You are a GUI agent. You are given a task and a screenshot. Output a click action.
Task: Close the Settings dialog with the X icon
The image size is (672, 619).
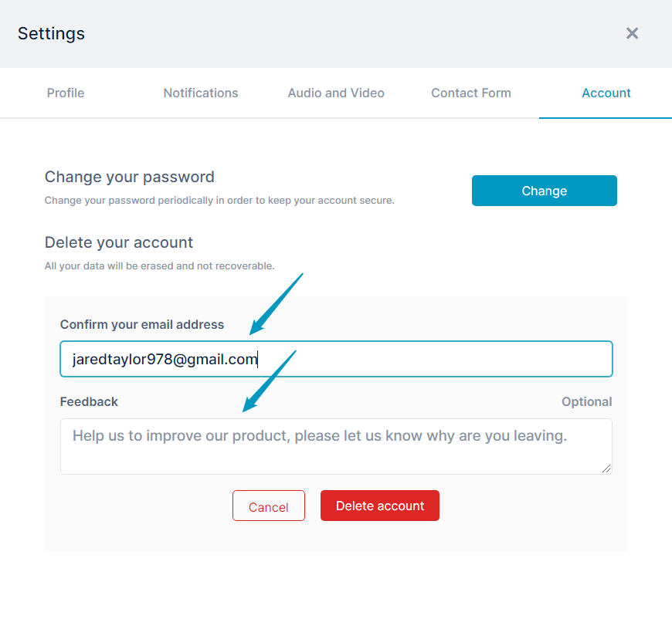(x=632, y=33)
